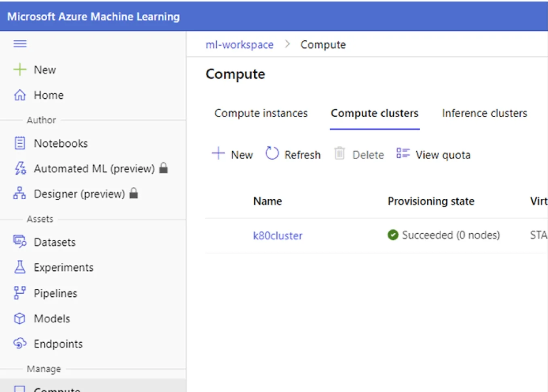Go to Home in sidebar
The height and width of the screenshot is (392, 548).
coord(48,95)
